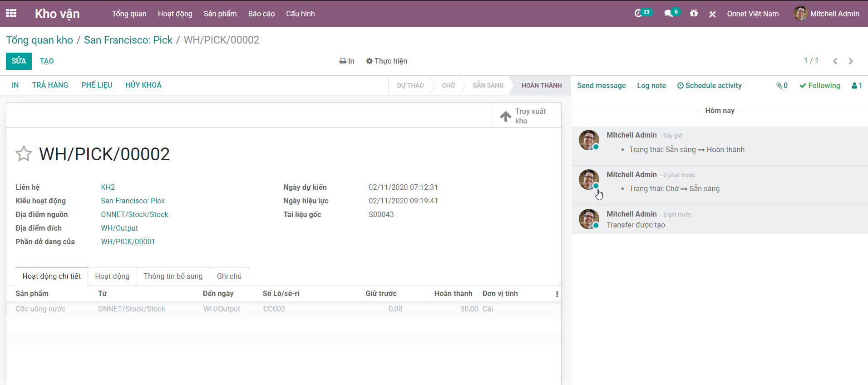Open the Báo cáo menu

click(261, 14)
